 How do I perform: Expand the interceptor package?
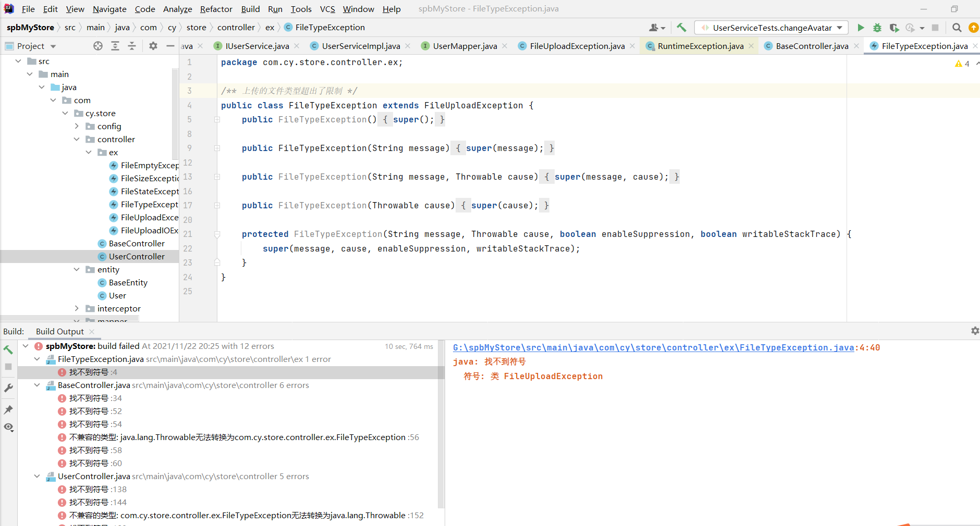[77, 308]
